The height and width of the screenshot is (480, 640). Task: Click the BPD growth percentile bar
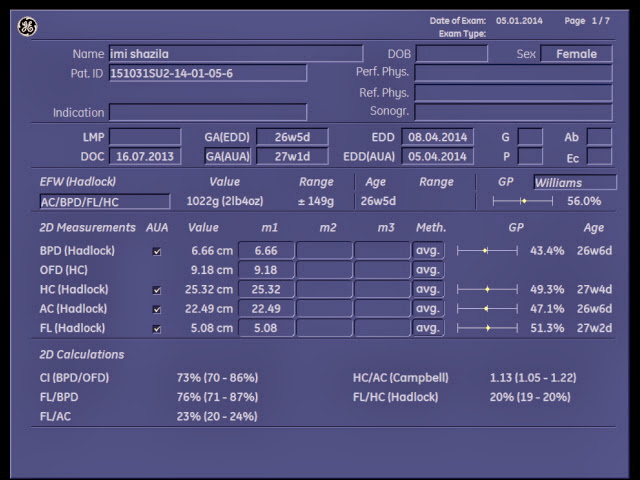click(x=487, y=251)
